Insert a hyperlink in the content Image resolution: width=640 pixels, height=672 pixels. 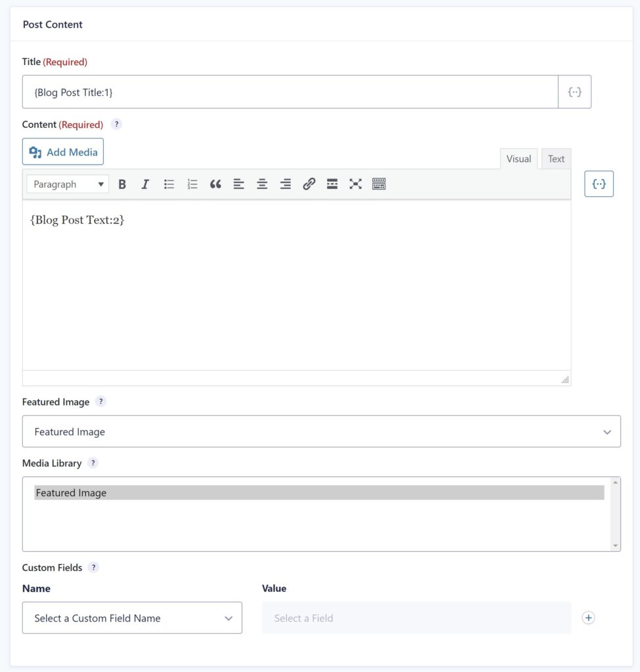(x=309, y=184)
